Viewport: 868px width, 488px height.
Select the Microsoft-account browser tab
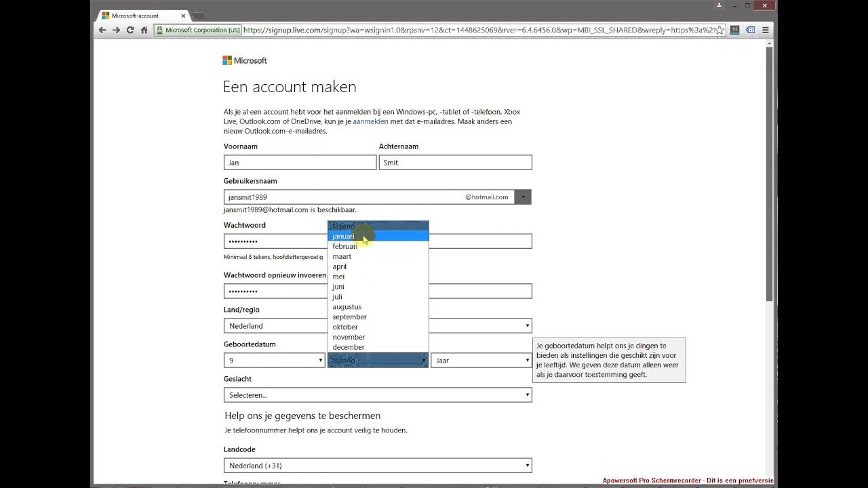(x=142, y=16)
